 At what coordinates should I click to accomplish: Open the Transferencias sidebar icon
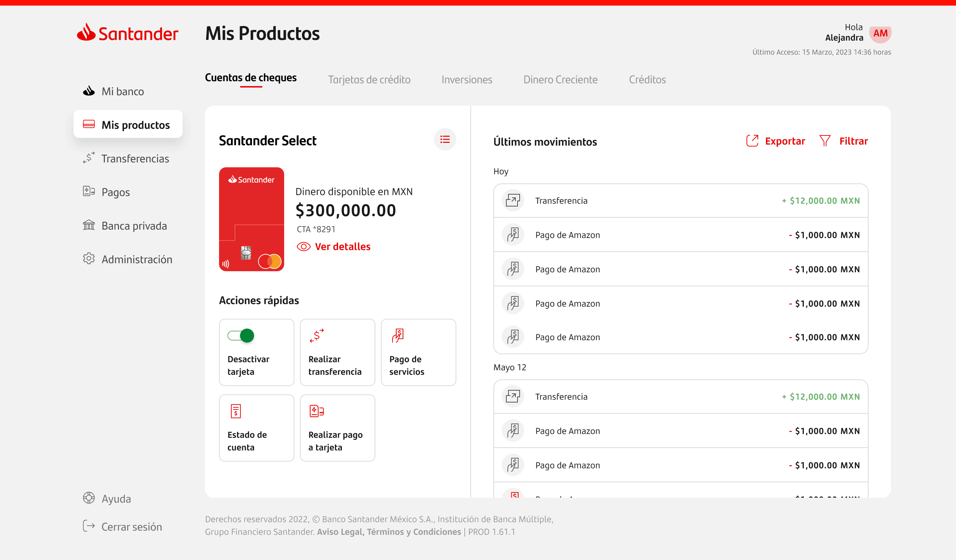[89, 158]
